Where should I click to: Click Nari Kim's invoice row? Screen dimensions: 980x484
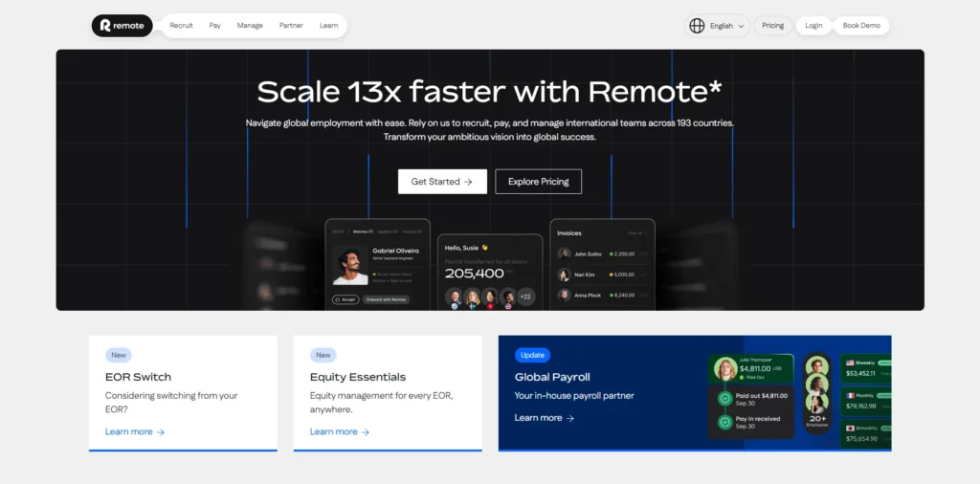[x=603, y=275]
